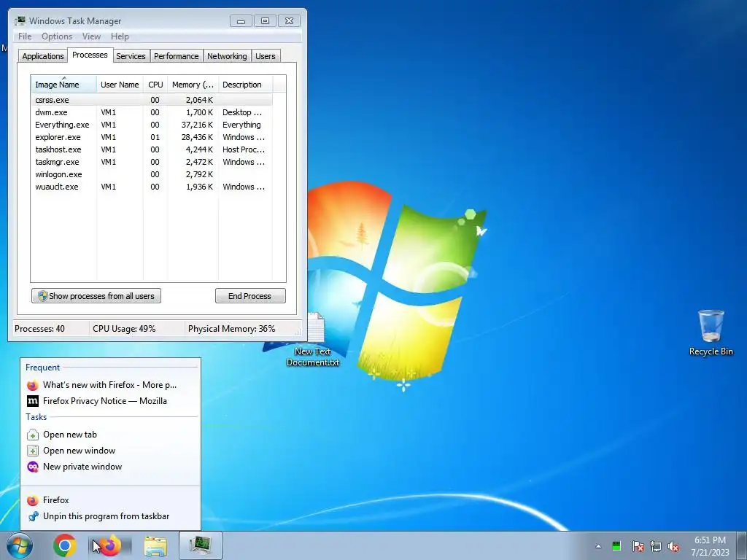Screen dimensions: 747x560
Task: Open Windows Explorer from the taskbar
Action: 155,545
